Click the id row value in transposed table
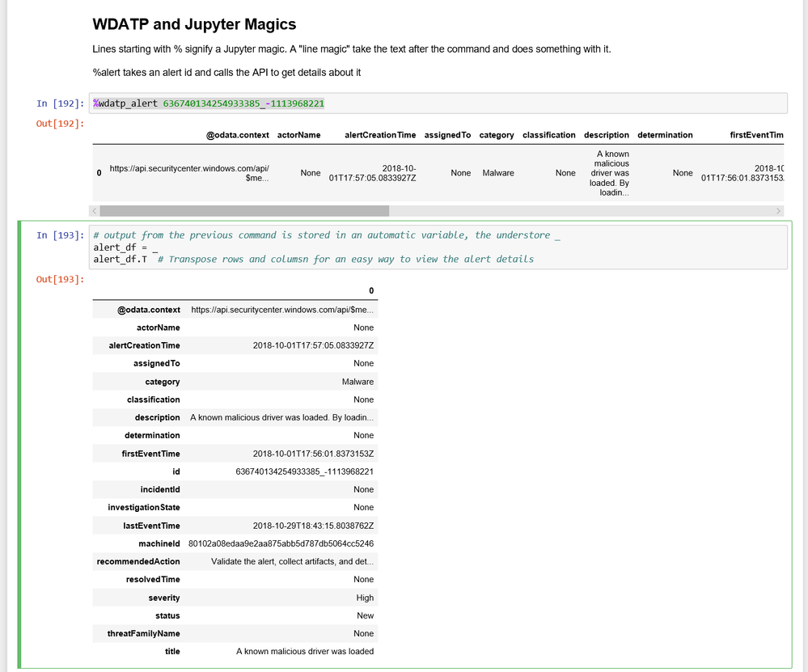This screenshot has height=672, width=808. pos(305,471)
